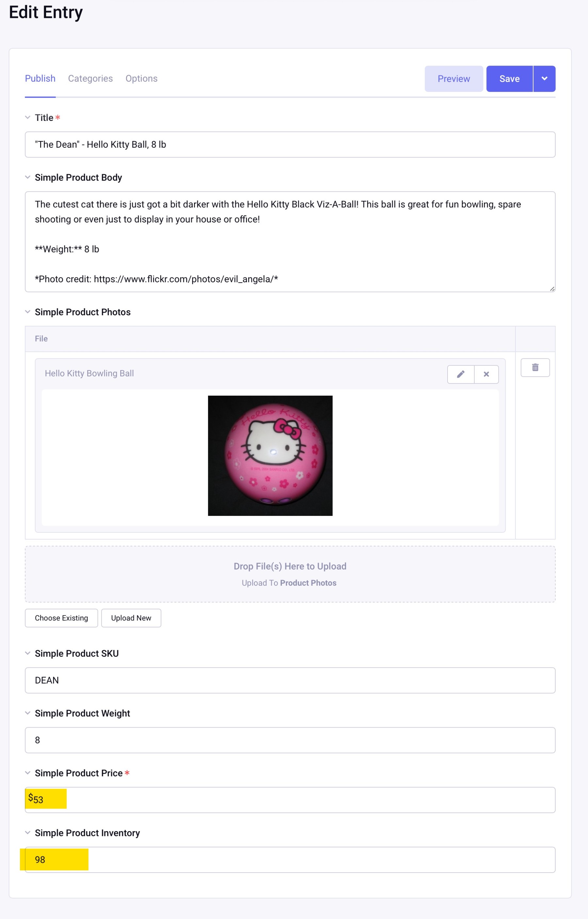Click the Preview button

[454, 79]
